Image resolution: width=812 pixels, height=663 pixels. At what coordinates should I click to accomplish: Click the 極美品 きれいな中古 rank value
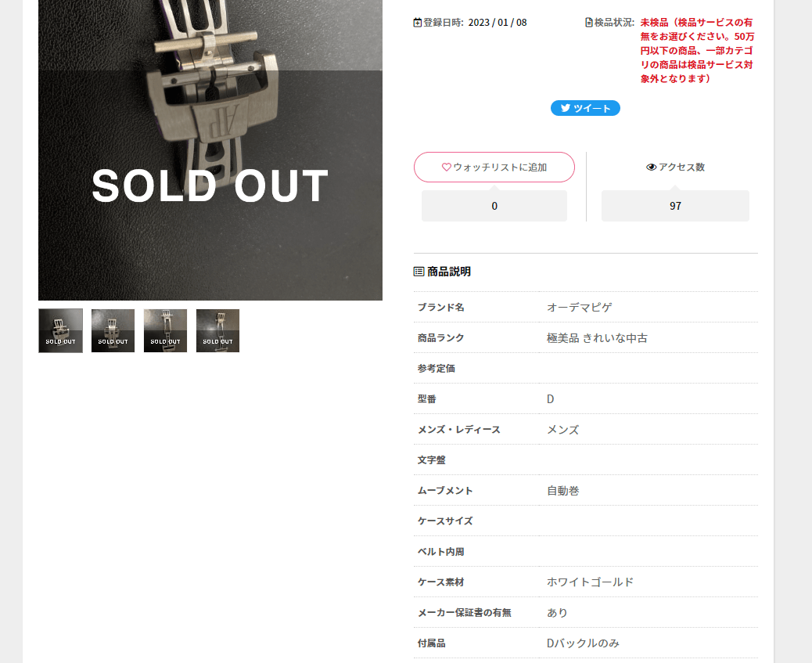(x=597, y=338)
